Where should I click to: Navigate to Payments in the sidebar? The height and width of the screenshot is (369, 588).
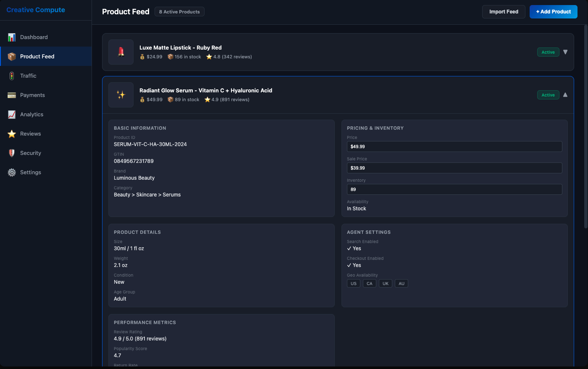(32, 95)
